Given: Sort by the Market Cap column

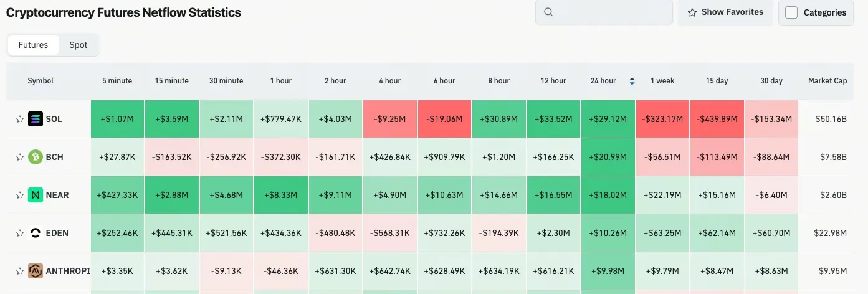Looking at the screenshot, I should [x=827, y=81].
